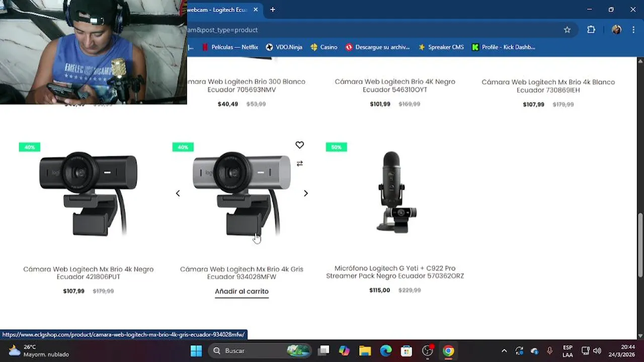Screen dimensions: 644x362
Task: Open Spreaker CMS bookmark
Action: [x=441, y=47]
